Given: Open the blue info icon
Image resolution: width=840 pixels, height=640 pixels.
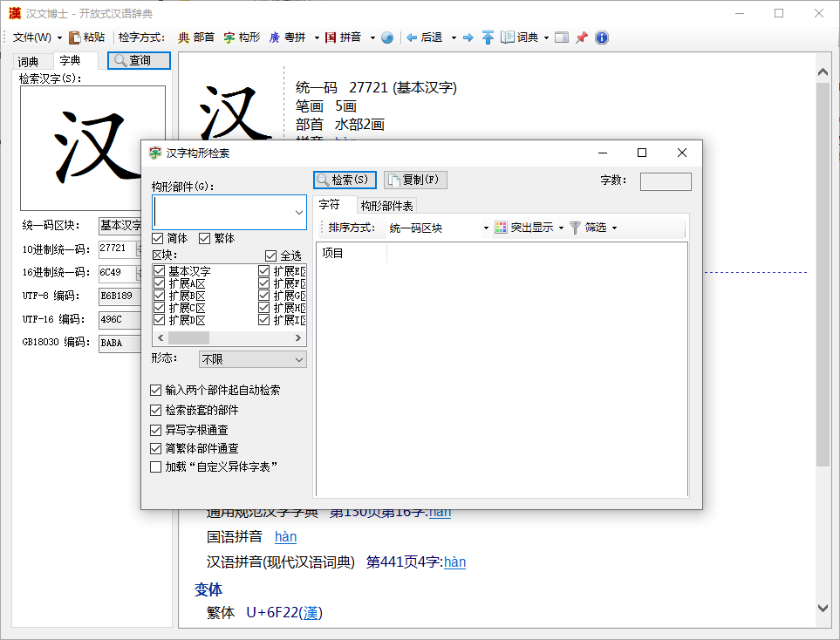Looking at the screenshot, I should [x=601, y=37].
